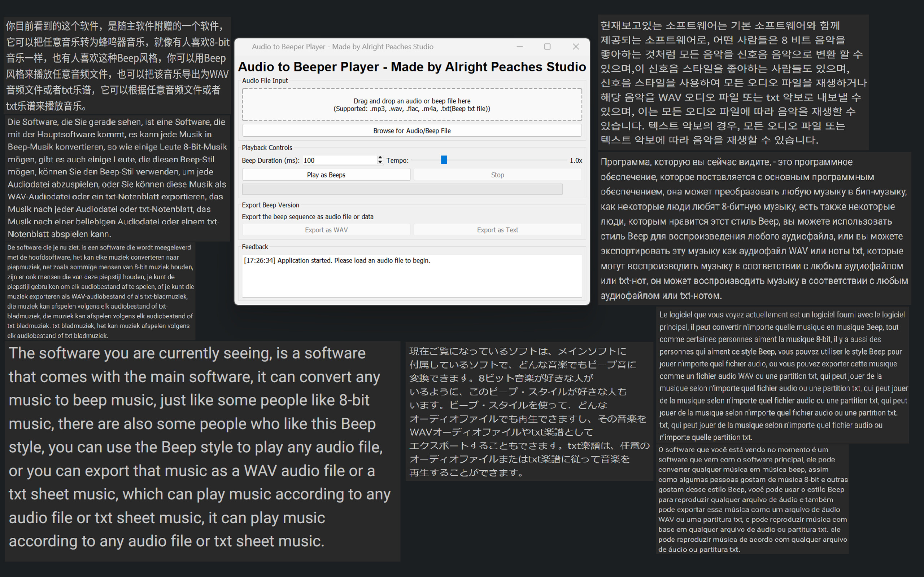This screenshot has height=577, width=924.
Task: Select the application started log message
Action: (x=337, y=260)
